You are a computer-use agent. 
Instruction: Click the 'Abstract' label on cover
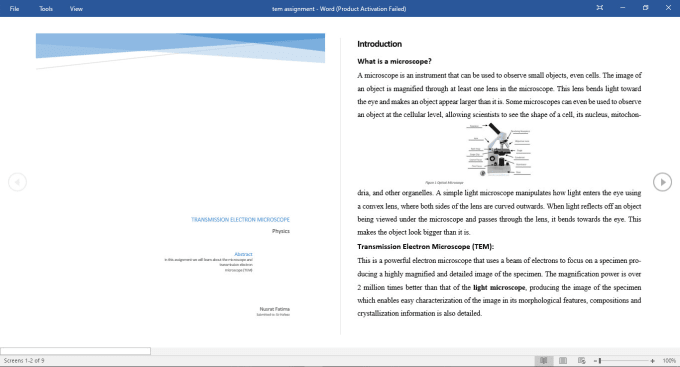coord(243,254)
